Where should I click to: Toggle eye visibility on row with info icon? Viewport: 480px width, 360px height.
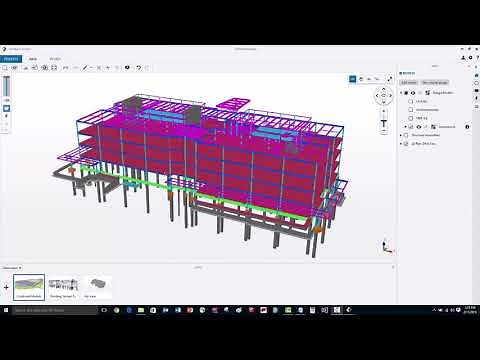(x=419, y=127)
